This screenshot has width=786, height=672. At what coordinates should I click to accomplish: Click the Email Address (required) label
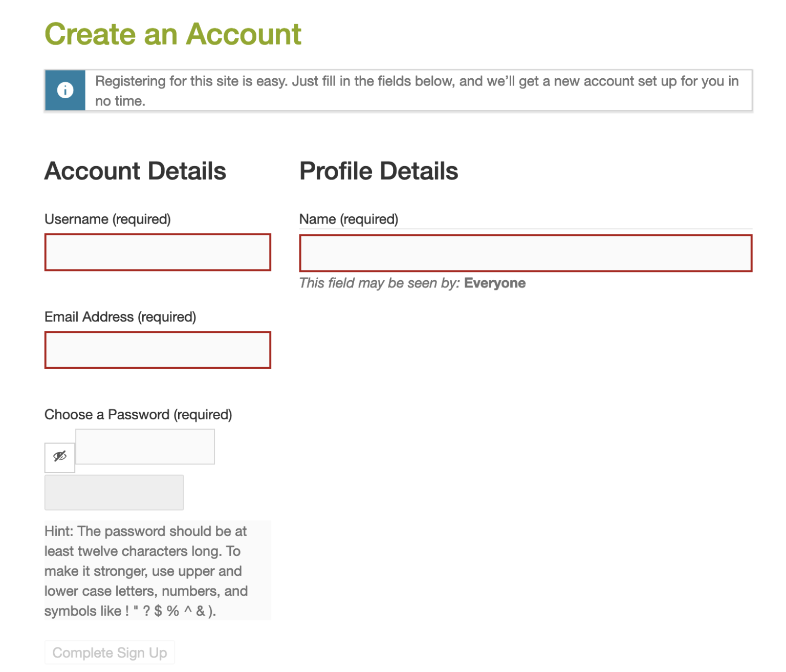120,317
